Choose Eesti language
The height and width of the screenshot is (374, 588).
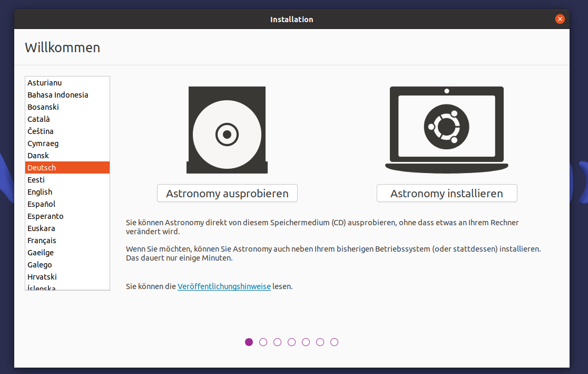(x=67, y=180)
